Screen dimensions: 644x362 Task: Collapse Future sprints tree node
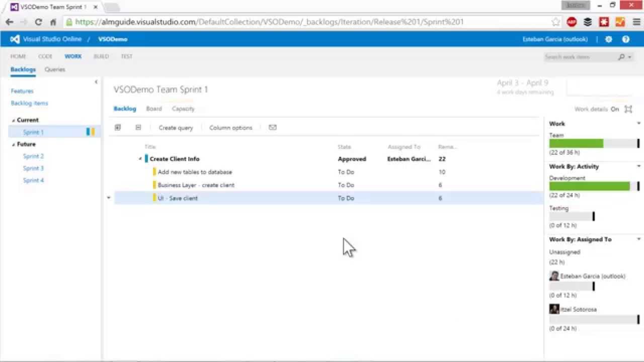click(14, 145)
